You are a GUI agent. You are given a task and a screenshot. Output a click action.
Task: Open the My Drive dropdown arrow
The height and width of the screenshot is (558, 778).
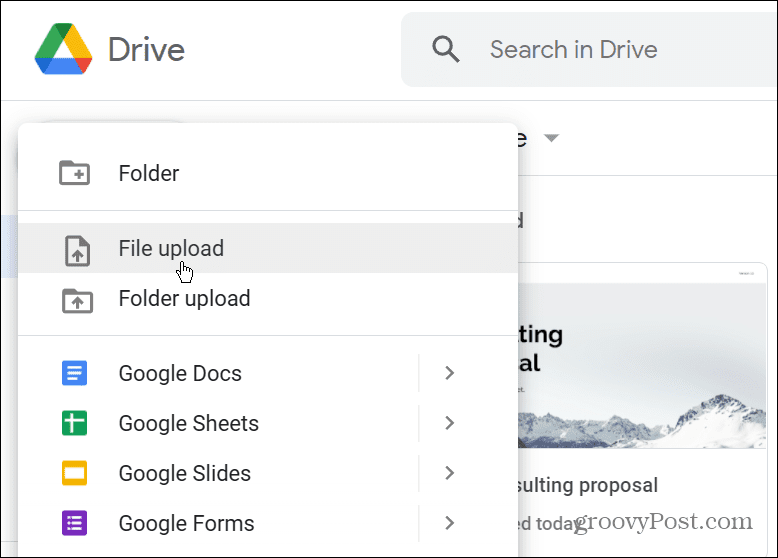pos(551,138)
